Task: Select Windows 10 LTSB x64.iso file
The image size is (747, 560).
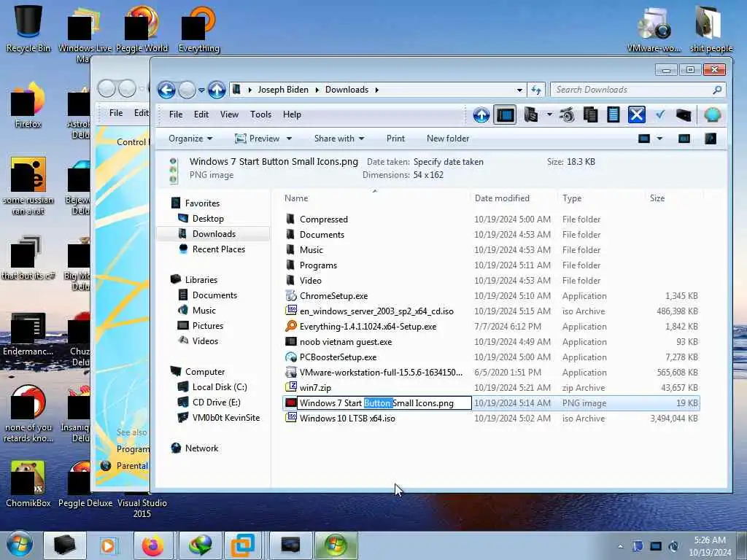Action: pos(491,418)
